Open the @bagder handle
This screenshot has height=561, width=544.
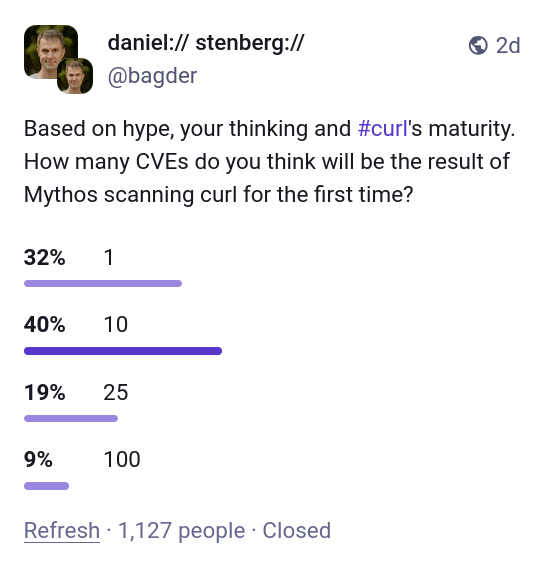(x=152, y=76)
